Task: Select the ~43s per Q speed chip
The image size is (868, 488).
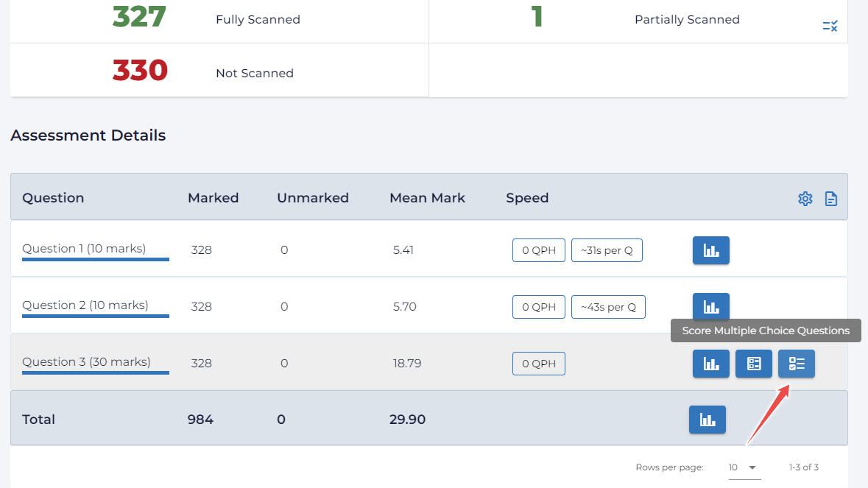Action: coord(608,306)
